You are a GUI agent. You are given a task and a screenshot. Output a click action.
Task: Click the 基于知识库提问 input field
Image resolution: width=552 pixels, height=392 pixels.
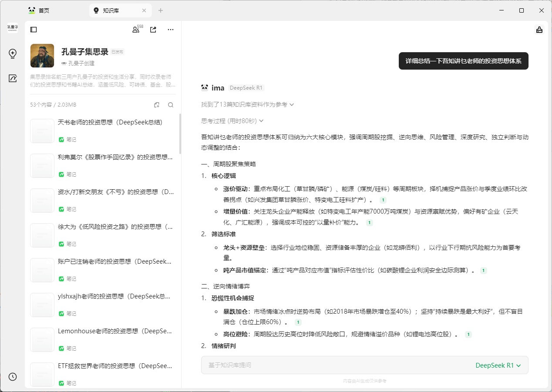click(x=335, y=365)
